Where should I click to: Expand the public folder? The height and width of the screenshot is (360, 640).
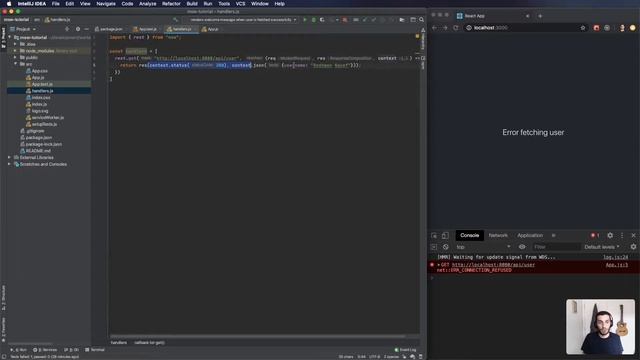pos(16,58)
